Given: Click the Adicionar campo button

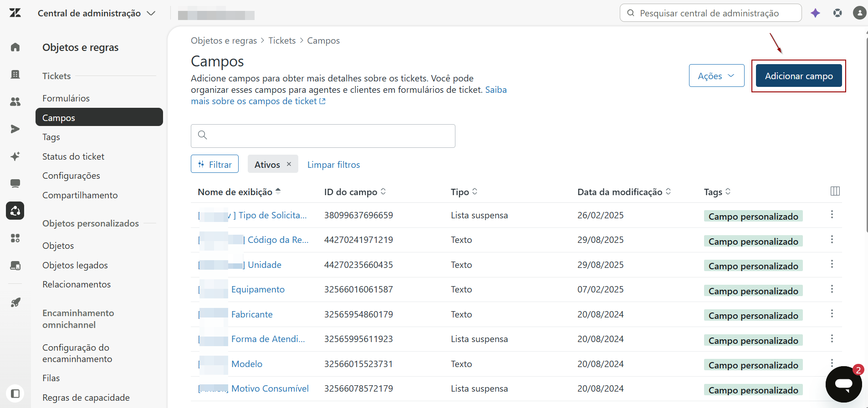Looking at the screenshot, I should point(799,76).
